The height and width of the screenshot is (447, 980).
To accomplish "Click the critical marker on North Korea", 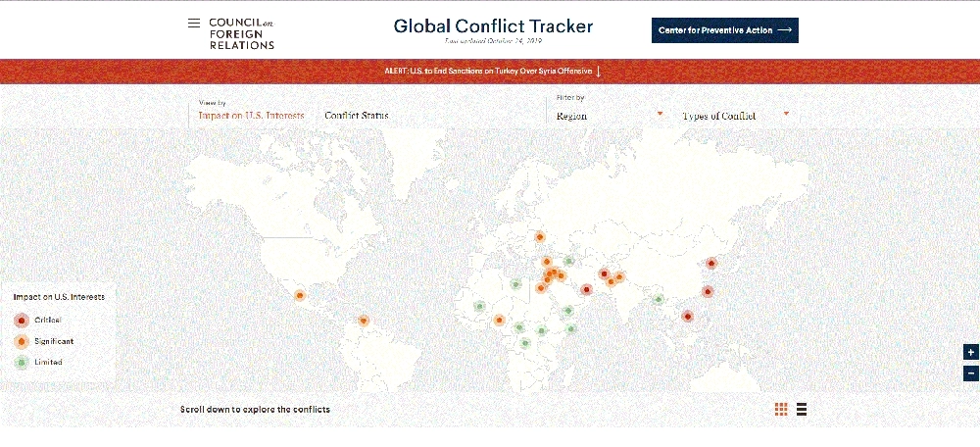I will [711, 263].
